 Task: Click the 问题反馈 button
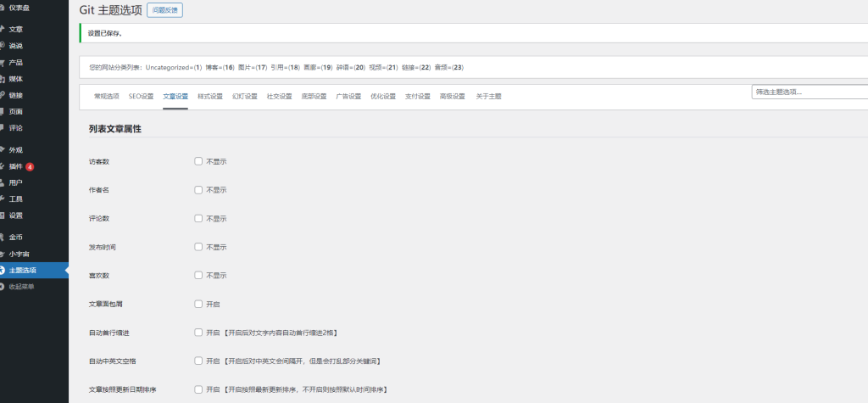(x=165, y=10)
